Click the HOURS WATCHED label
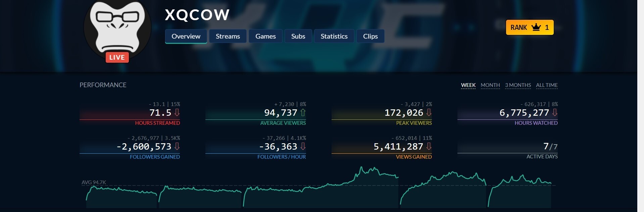The image size is (644, 212). [x=536, y=123]
